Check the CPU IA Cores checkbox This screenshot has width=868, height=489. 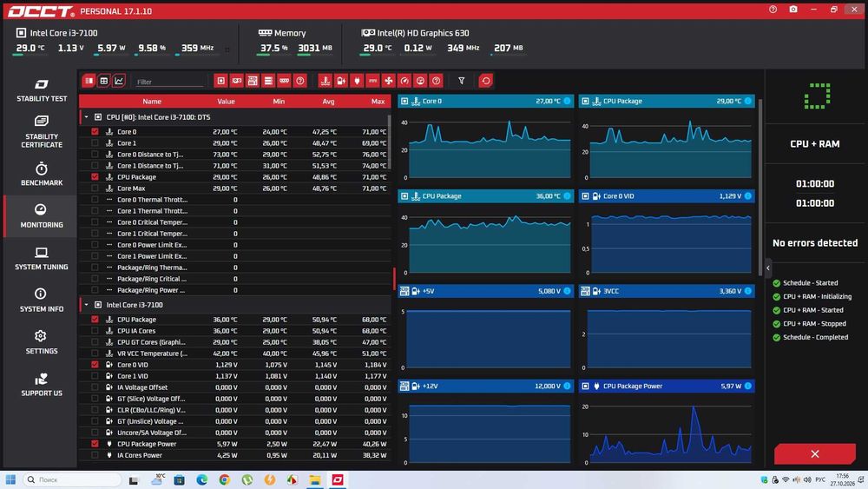tap(95, 331)
